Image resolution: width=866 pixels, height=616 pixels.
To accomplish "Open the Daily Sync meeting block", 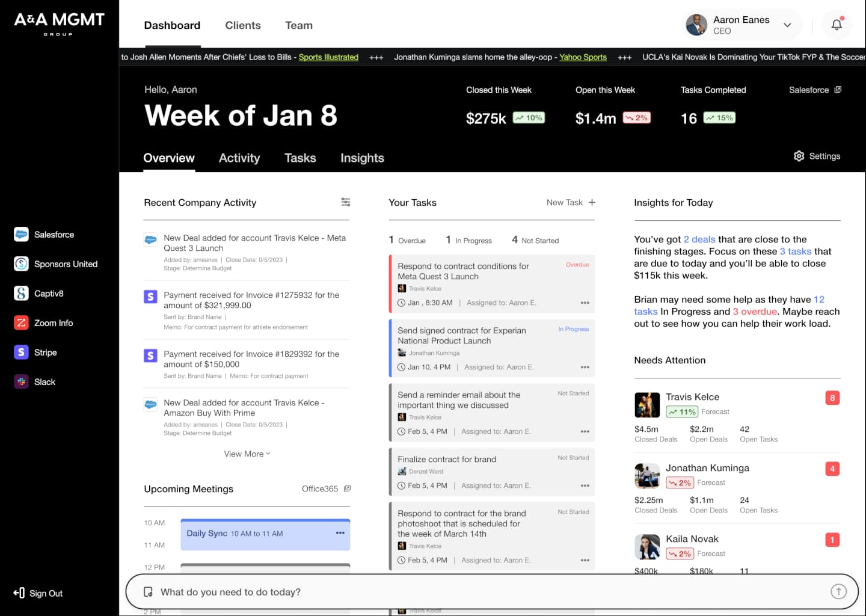I will click(x=265, y=534).
